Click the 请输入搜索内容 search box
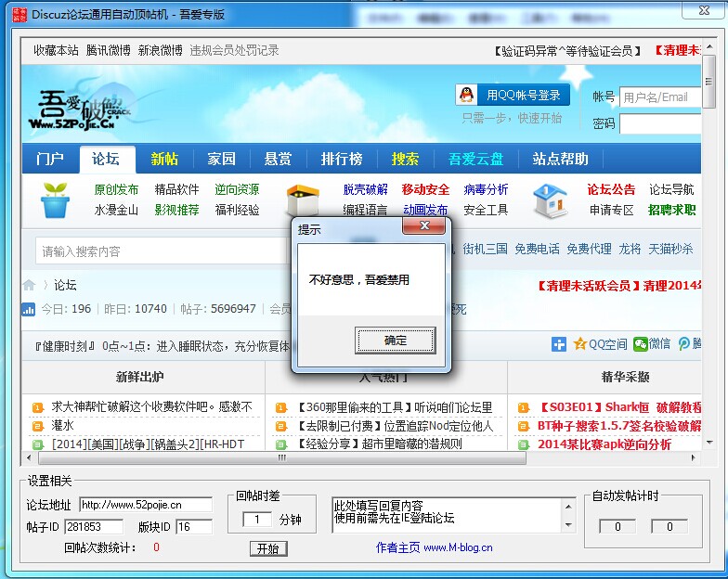728x579 pixels. pos(162,251)
